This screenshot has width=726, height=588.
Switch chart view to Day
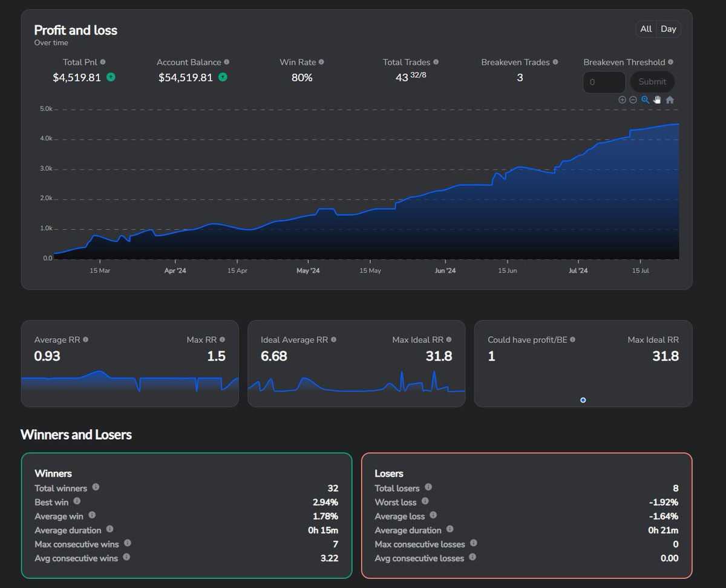click(669, 29)
